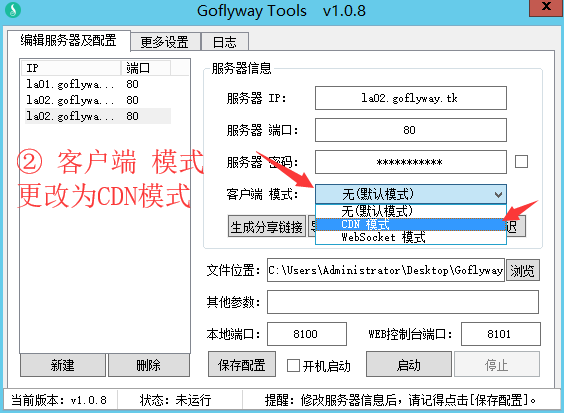Click the 文件位置 path field
Viewport: 564px width, 413px height.
[386, 270]
